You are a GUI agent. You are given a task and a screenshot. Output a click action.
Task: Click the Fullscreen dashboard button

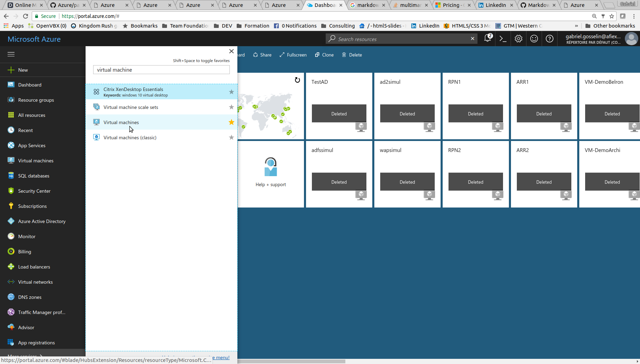click(293, 55)
